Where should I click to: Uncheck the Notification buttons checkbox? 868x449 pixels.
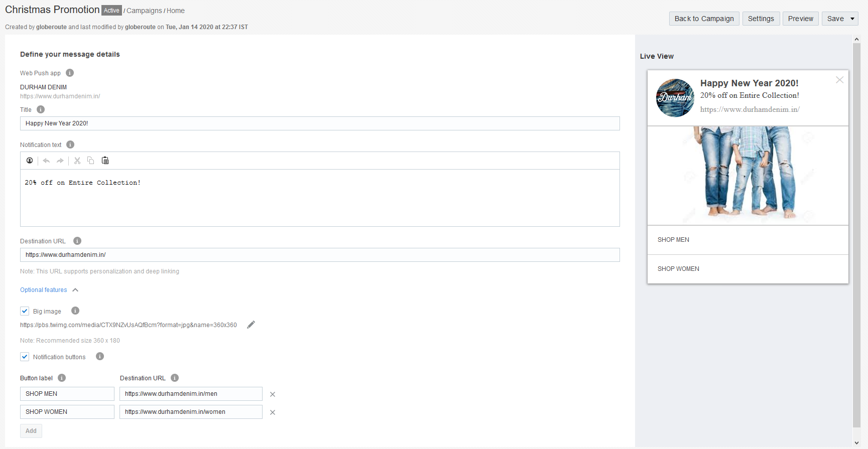[x=25, y=357]
